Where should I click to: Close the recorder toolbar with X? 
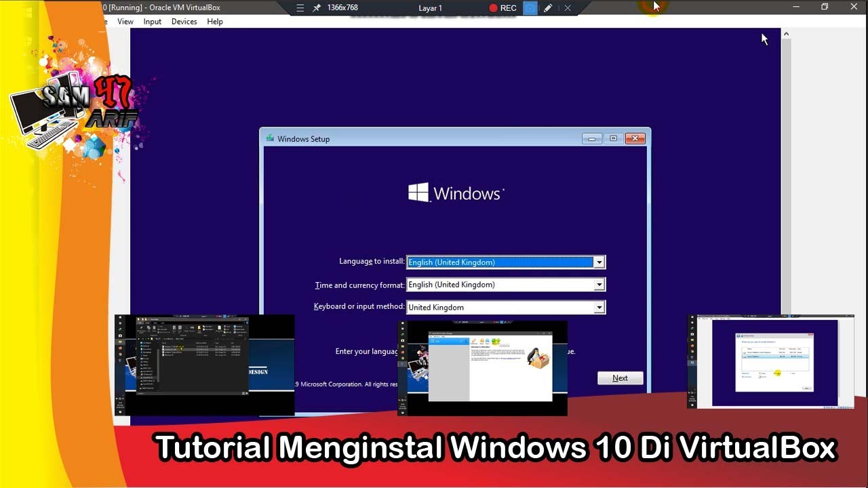click(x=568, y=8)
